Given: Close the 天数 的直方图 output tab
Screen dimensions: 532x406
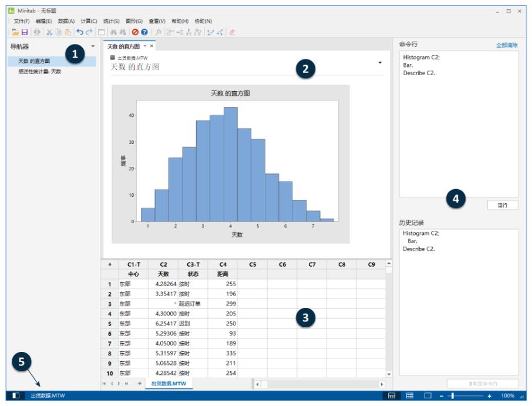Looking at the screenshot, I should tap(151, 46).
